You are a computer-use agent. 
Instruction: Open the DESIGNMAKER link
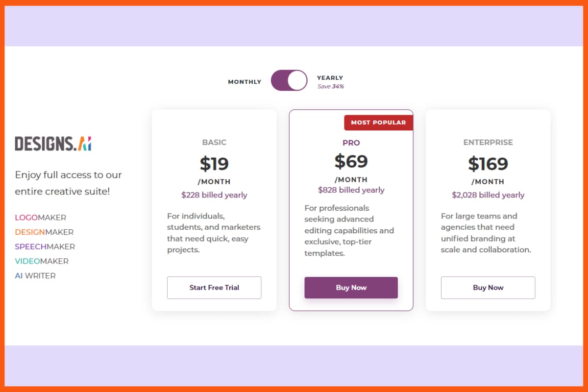(44, 232)
